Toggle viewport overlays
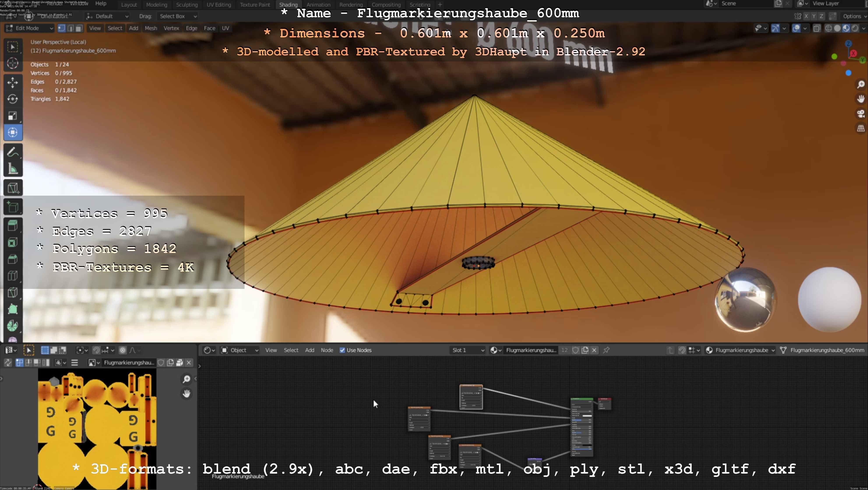This screenshot has width=868, height=490. click(796, 28)
